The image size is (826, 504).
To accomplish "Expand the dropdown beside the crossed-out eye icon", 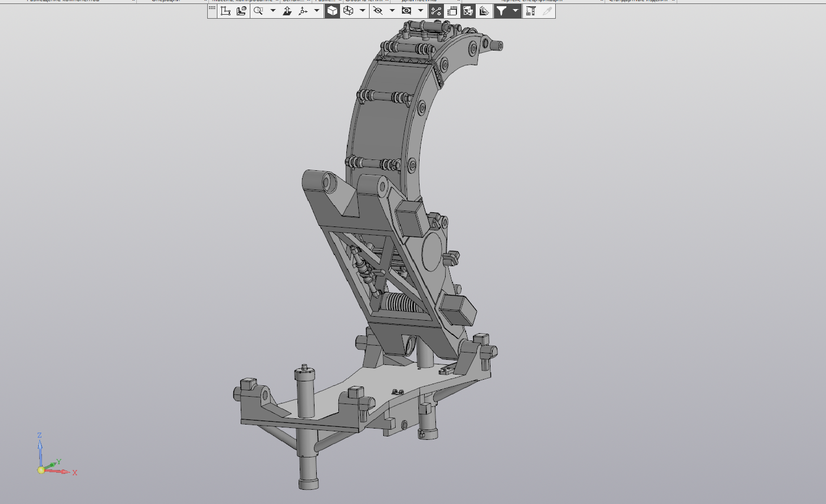I will point(392,11).
